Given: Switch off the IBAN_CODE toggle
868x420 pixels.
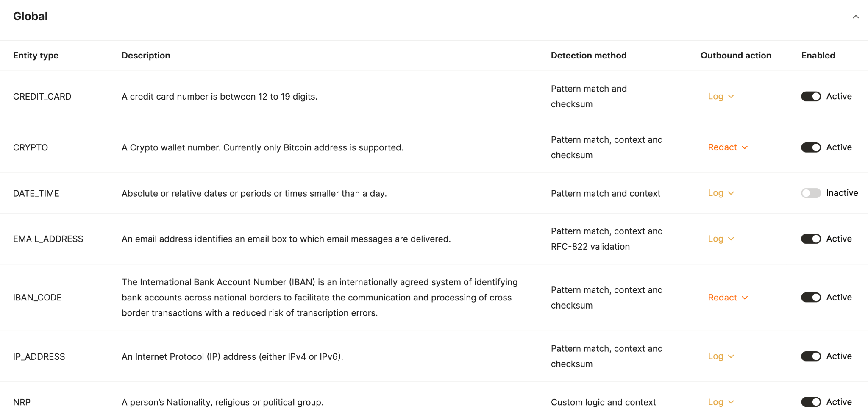Looking at the screenshot, I should (811, 298).
